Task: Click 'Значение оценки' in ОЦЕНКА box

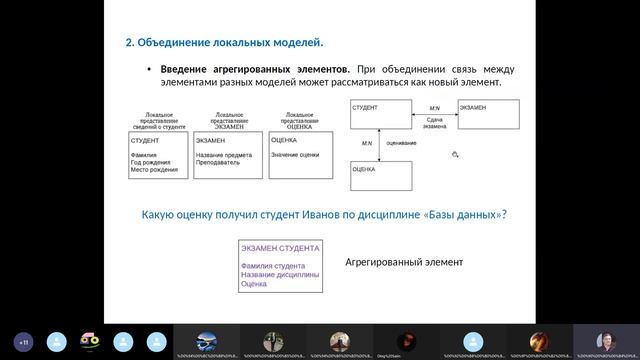Action: 295,155
